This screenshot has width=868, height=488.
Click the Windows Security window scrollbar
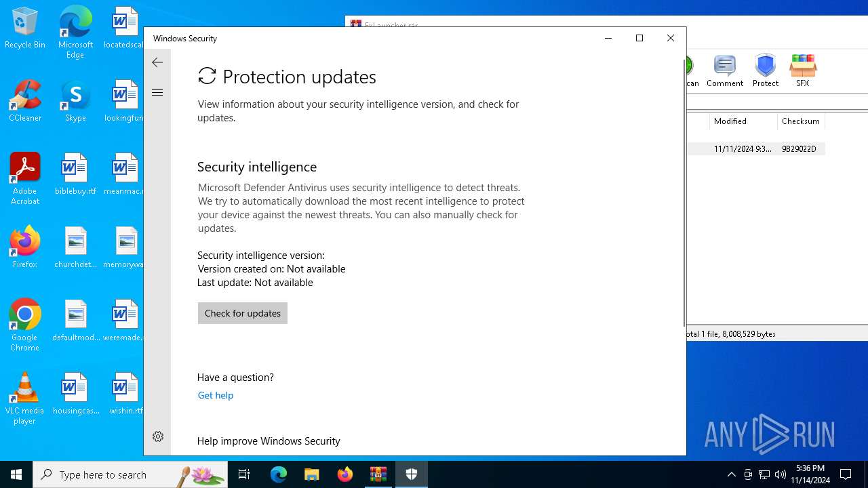click(684, 193)
